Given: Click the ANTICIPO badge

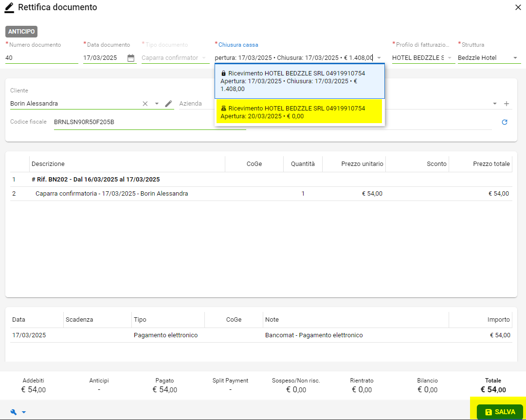Looking at the screenshot, I should coord(21,32).
